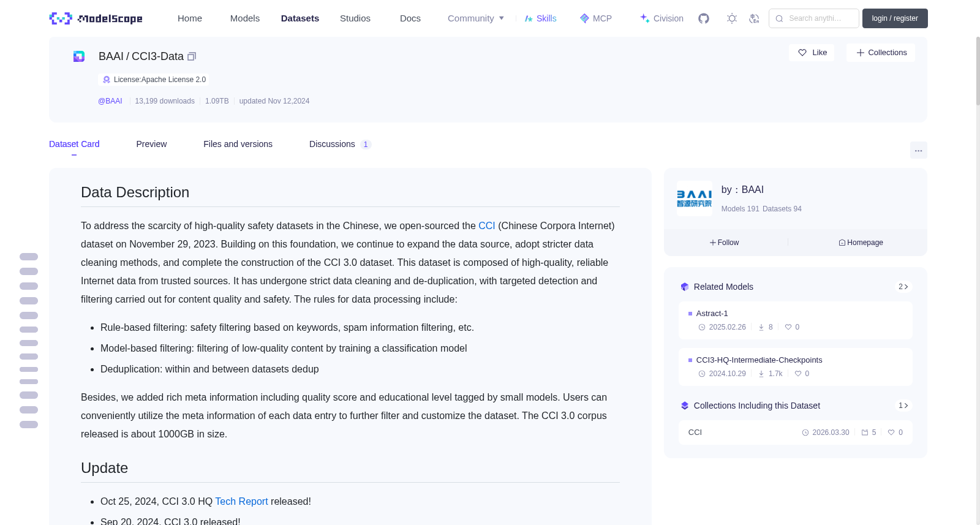
Task: Click the plus icon beside Follow
Action: (713, 243)
